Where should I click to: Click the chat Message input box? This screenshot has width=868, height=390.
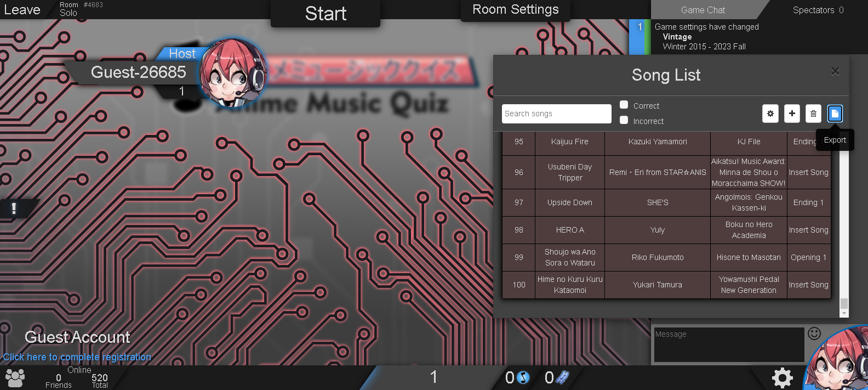(729, 344)
